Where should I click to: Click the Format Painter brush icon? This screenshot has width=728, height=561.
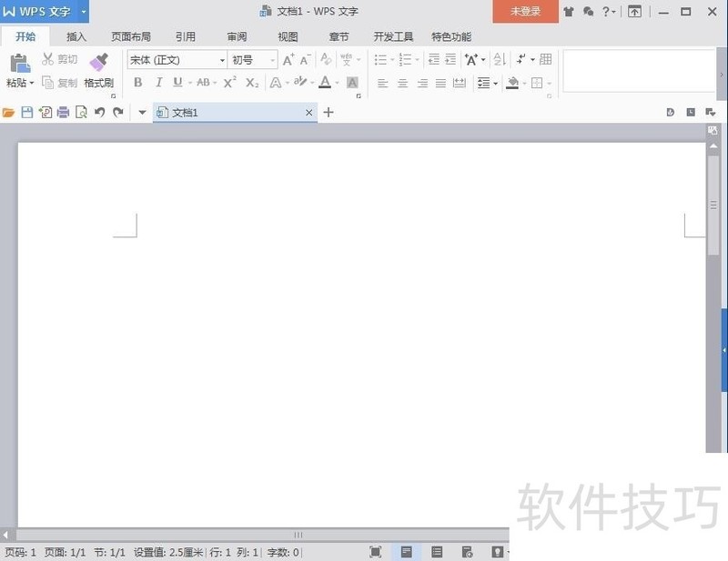click(x=98, y=62)
